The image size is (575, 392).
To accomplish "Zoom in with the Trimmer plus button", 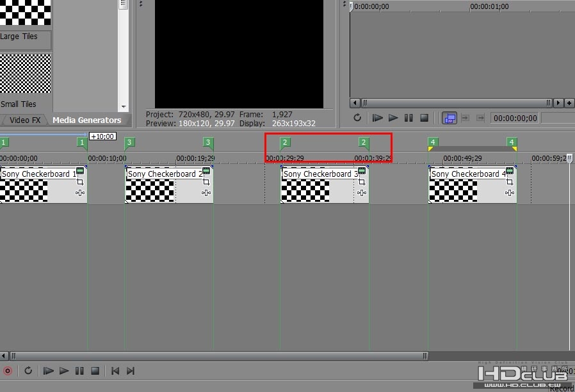I will (x=569, y=103).
